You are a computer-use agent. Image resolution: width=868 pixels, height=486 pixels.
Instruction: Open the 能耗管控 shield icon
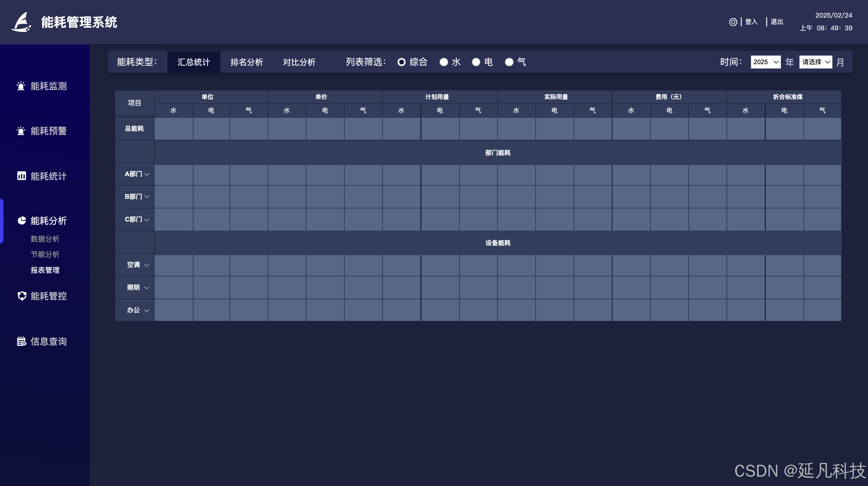(22, 296)
